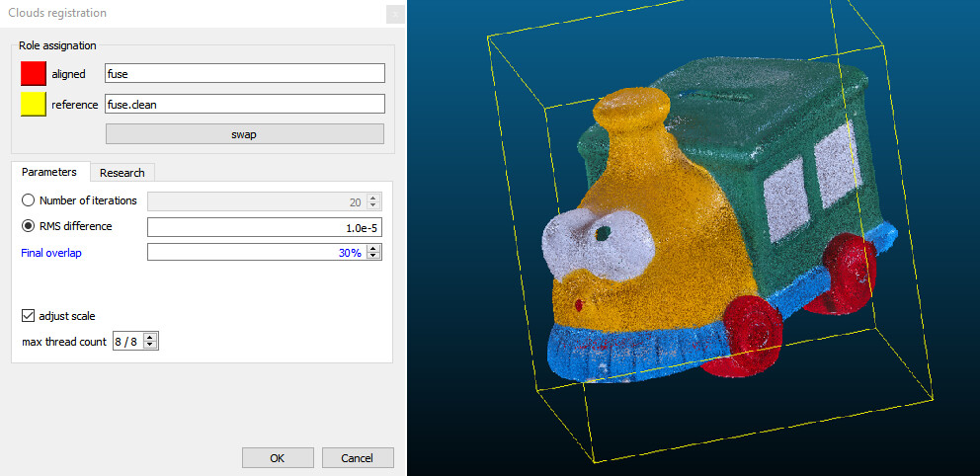Increase Final overlap with up arrow
Viewport: 980px width, 476px height.
[x=373, y=249]
